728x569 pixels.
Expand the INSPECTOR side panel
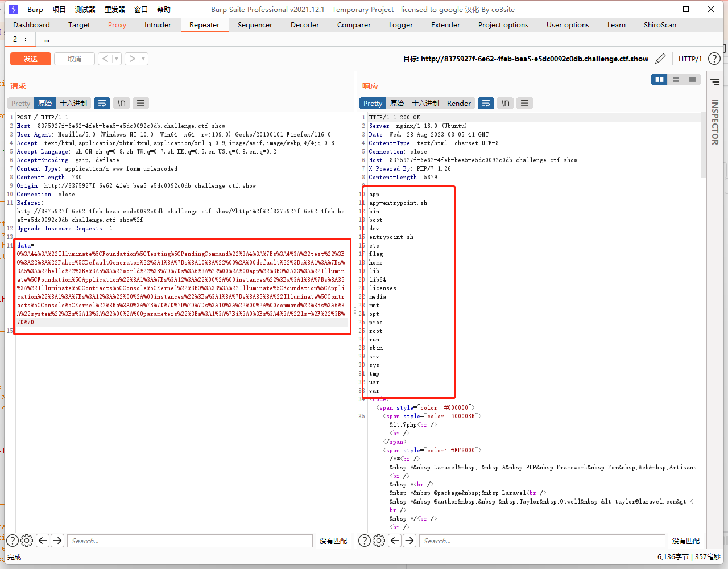tap(715, 122)
